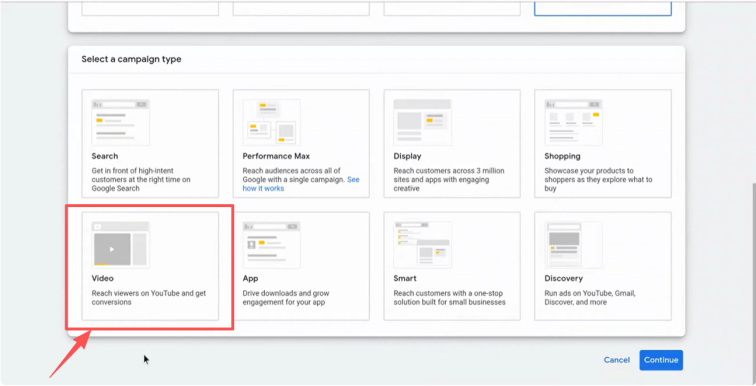Viewport: 756px width, 386px height.
Task: Select the Smart campaign type card
Action: (452, 266)
